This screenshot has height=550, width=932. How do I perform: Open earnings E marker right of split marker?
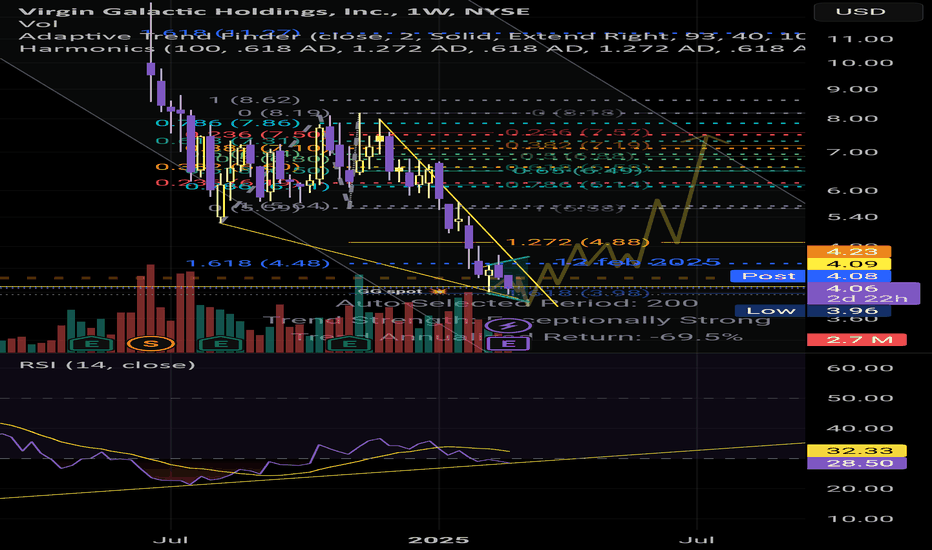(x=221, y=343)
